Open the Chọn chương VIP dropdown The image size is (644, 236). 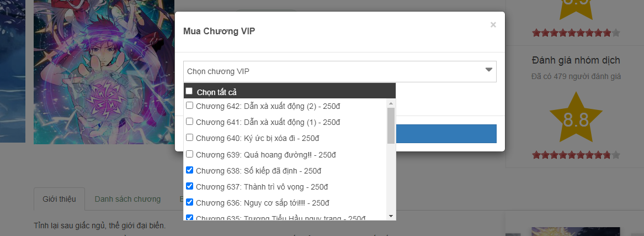click(331, 71)
